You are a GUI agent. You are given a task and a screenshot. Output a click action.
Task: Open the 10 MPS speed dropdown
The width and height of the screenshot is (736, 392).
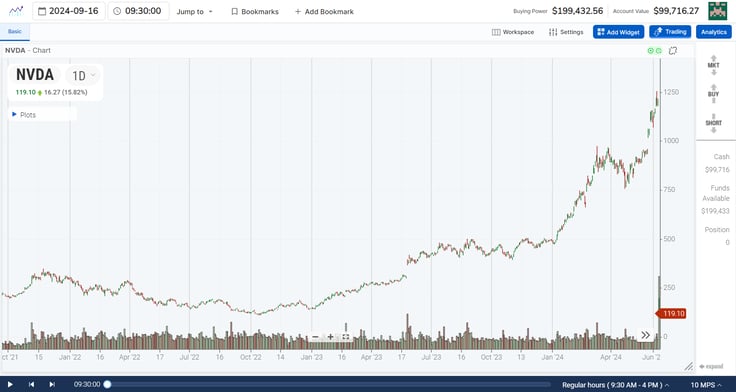tap(706, 385)
